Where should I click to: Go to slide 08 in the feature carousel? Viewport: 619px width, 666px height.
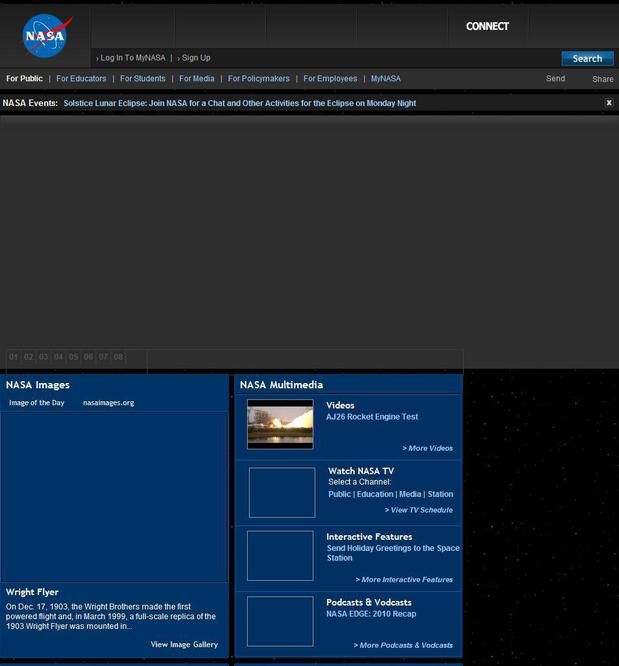coord(119,357)
